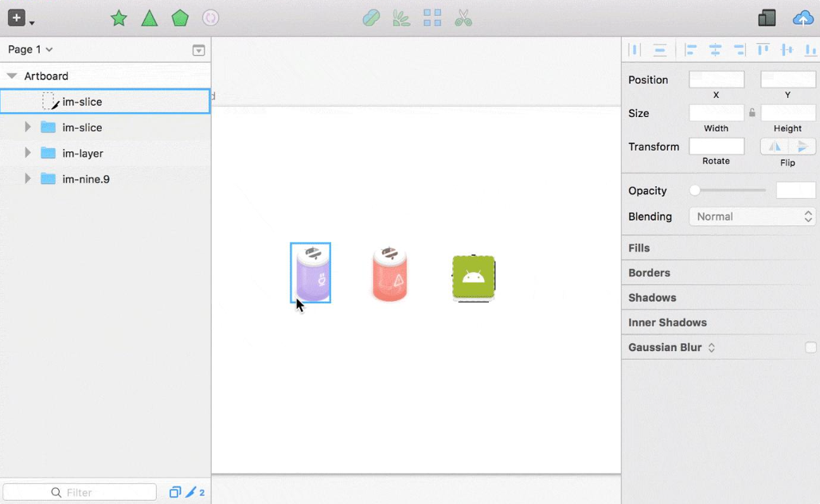Click the im-layer folder icon
The image size is (820, 504).
tap(48, 153)
